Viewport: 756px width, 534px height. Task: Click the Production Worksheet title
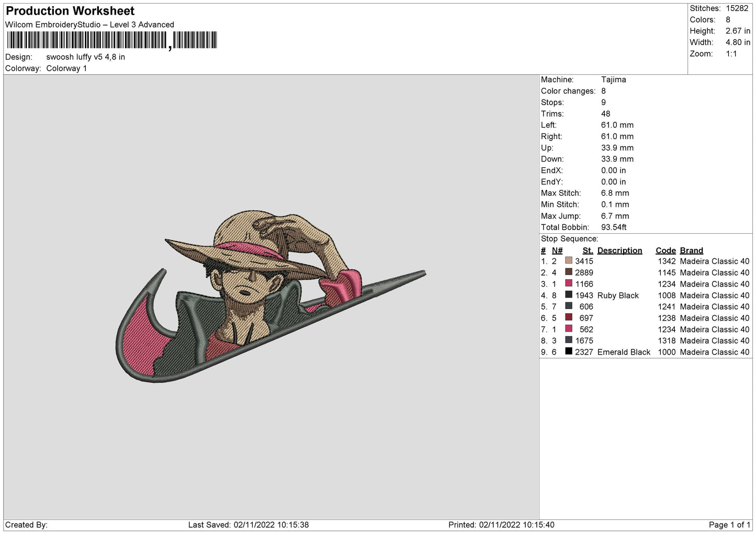70,11
